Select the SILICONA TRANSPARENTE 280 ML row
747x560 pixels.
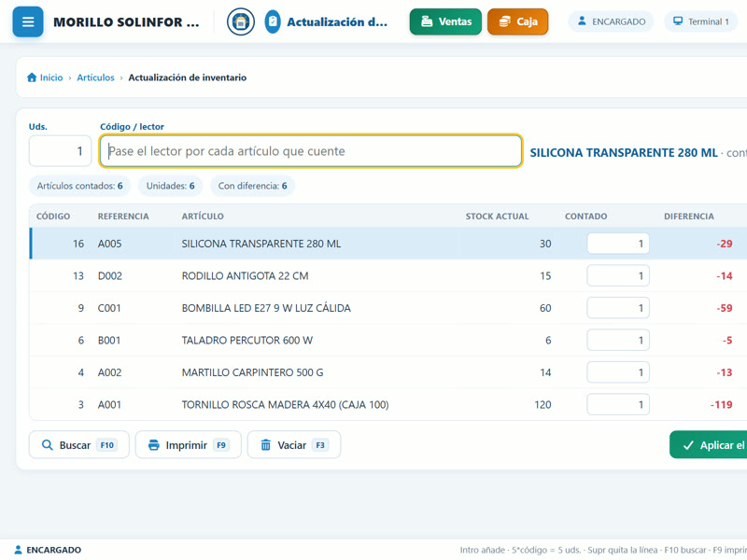click(x=388, y=244)
